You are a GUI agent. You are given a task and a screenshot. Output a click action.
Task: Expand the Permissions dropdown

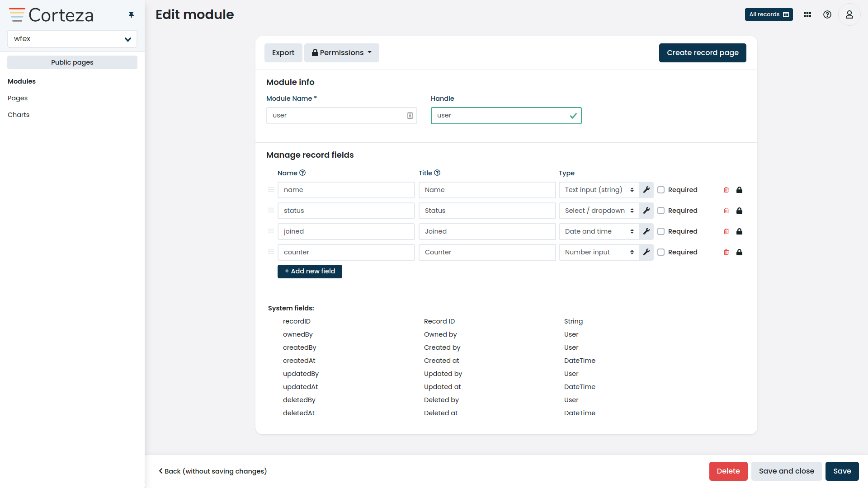click(x=342, y=53)
